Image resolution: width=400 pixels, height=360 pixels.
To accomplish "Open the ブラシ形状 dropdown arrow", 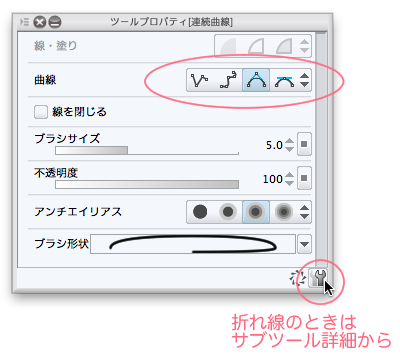I will coord(304,244).
